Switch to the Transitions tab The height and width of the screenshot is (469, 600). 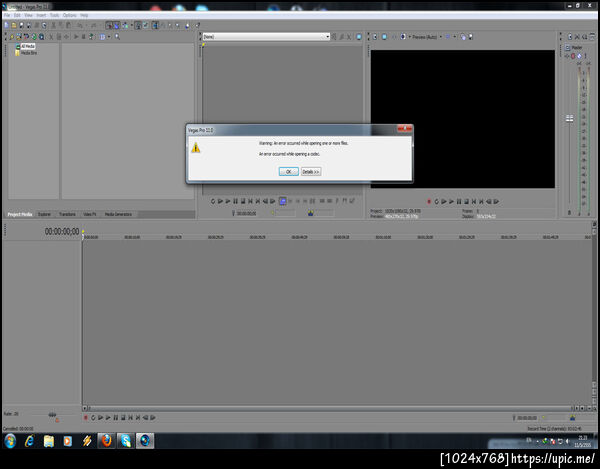point(67,214)
